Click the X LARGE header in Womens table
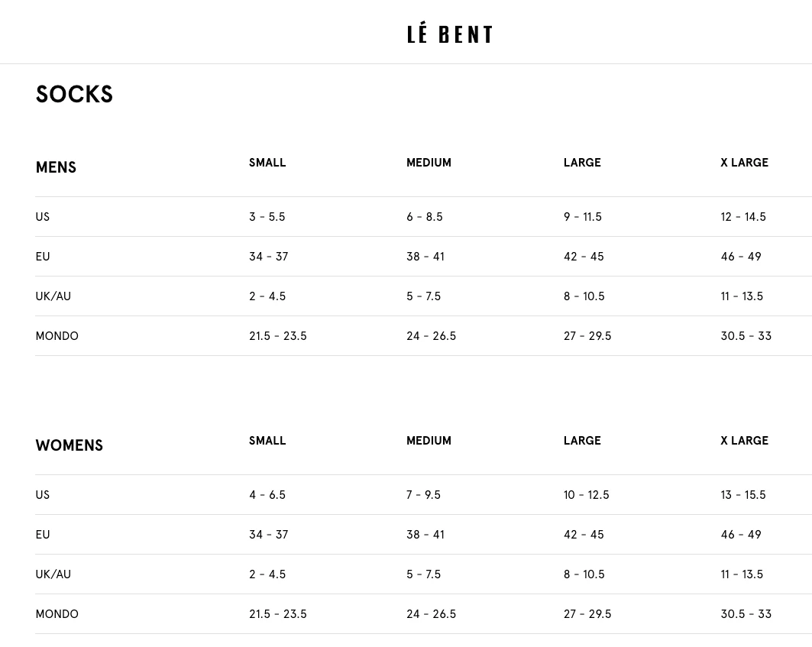The width and height of the screenshot is (812, 647). pyautogui.click(x=744, y=441)
